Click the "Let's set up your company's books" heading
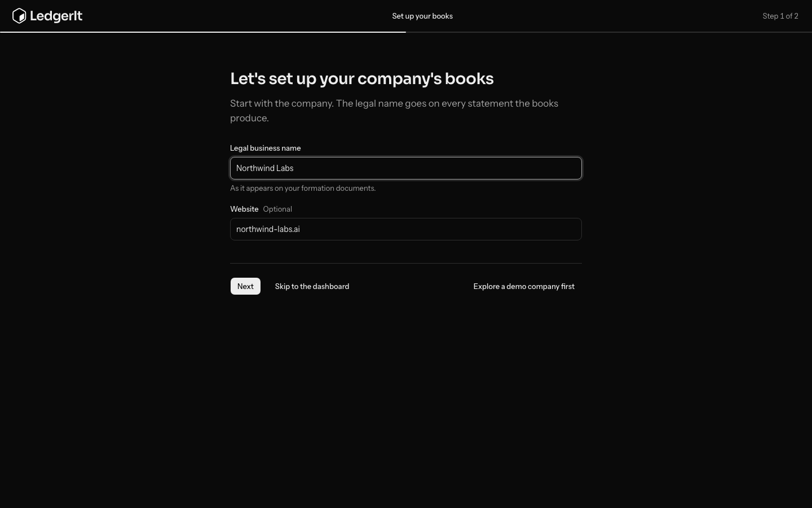The width and height of the screenshot is (812, 508). point(362,78)
